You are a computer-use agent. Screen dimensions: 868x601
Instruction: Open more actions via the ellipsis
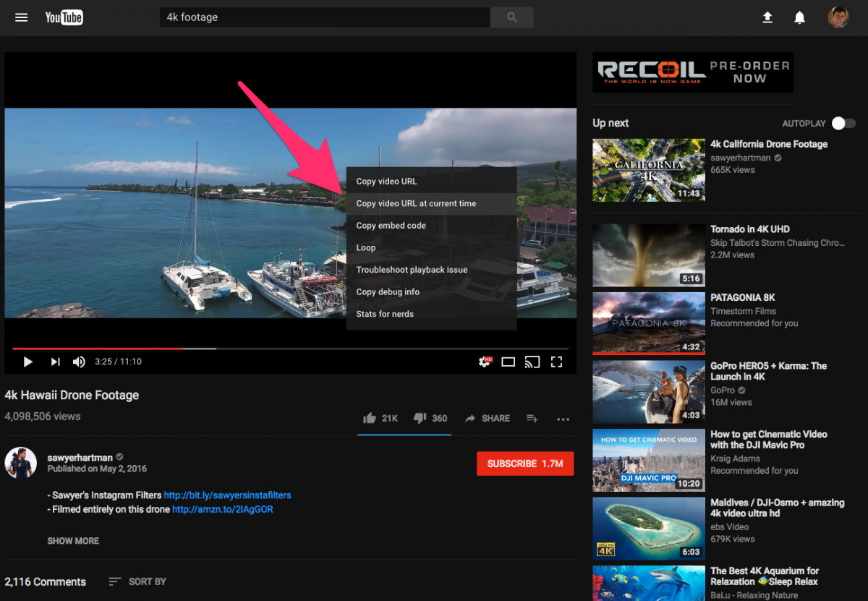coord(563,418)
